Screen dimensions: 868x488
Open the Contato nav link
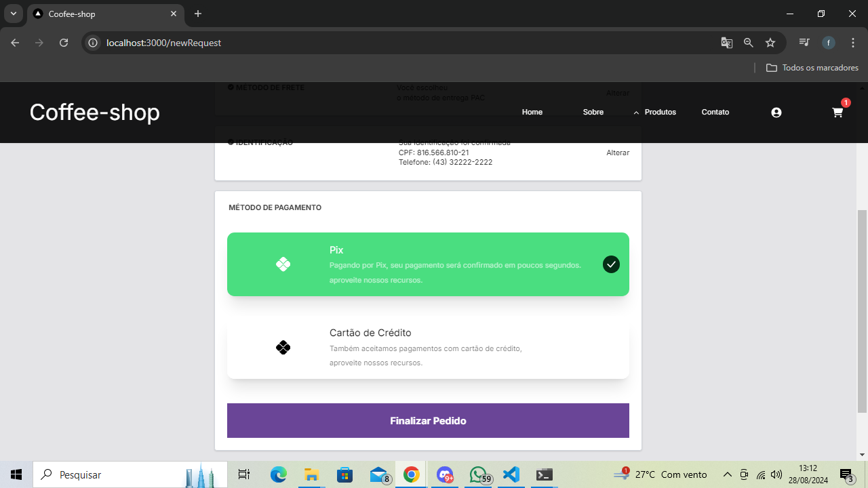tap(715, 113)
